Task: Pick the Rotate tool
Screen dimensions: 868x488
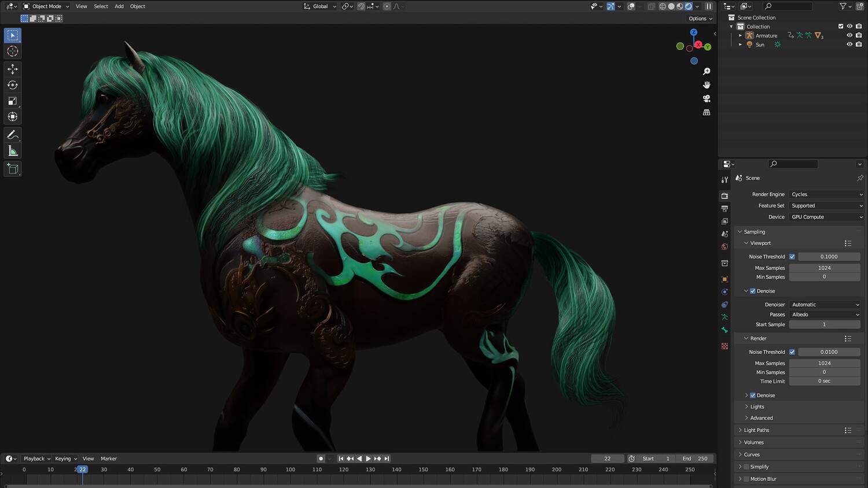Action: [x=13, y=85]
